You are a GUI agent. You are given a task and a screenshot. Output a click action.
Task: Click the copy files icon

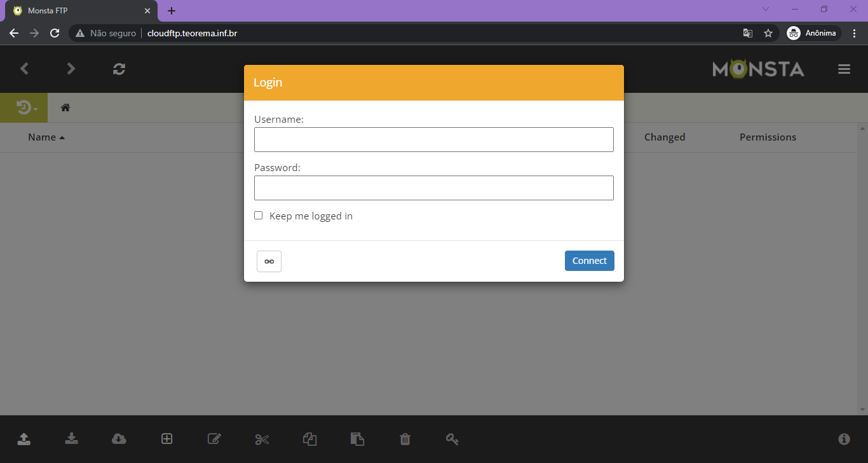(309, 439)
